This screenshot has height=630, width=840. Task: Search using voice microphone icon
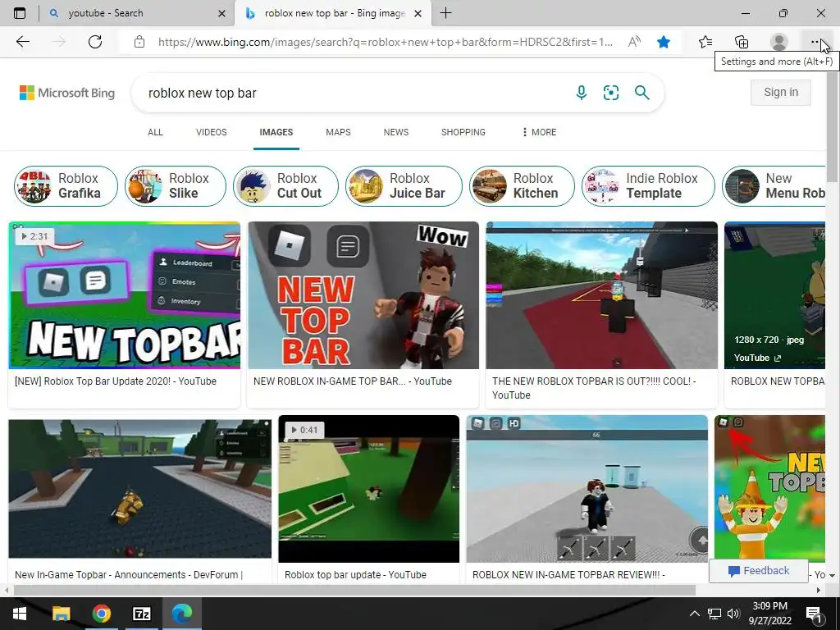(x=582, y=93)
